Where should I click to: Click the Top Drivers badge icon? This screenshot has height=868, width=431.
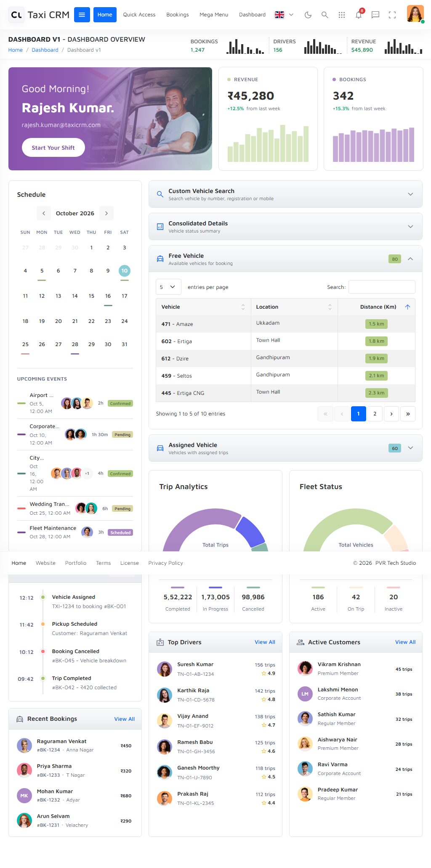coord(160,642)
